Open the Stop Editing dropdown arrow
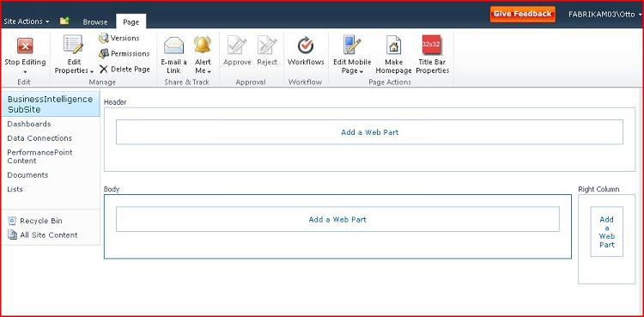 click(25, 71)
